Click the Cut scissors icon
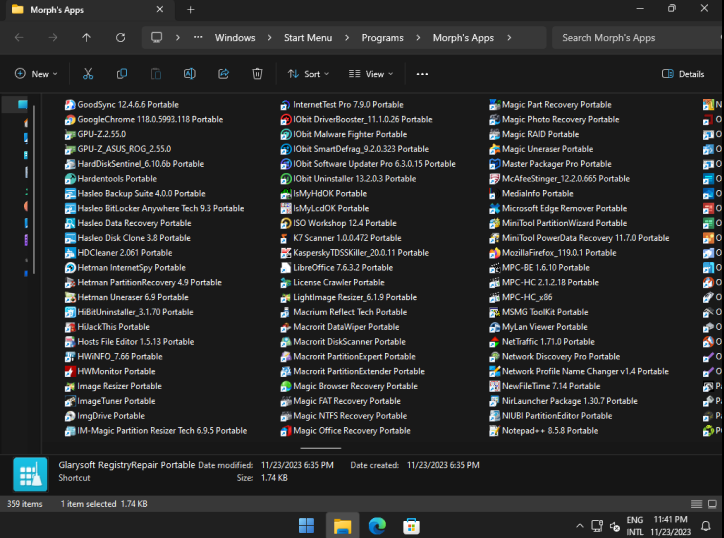 (88, 74)
